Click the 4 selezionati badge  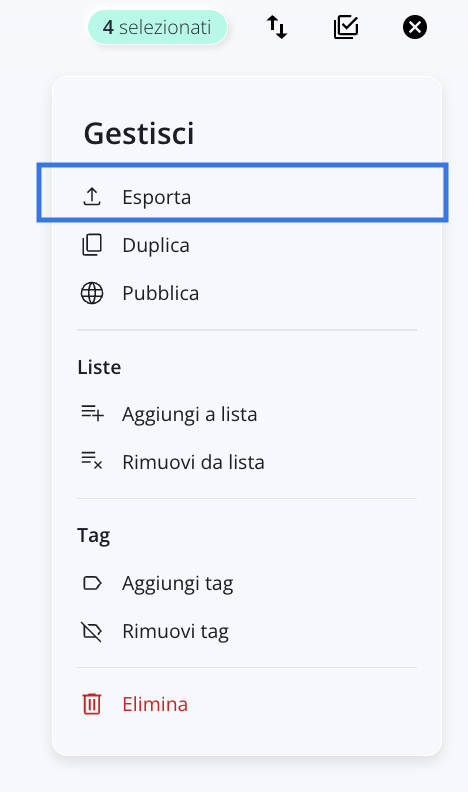click(x=158, y=27)
